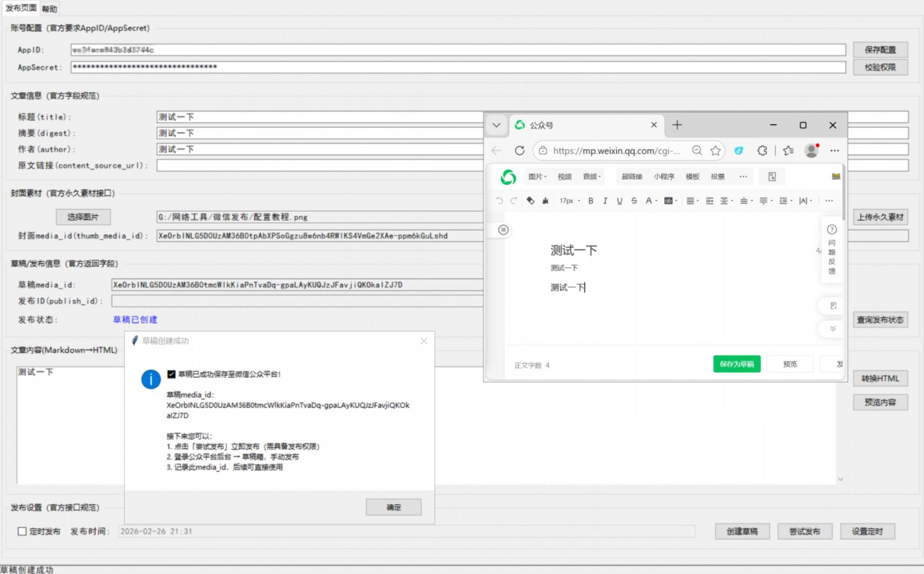Click 确定 in the draft success dialog
The width and height of the screenshot is (924, 574).
393,507
